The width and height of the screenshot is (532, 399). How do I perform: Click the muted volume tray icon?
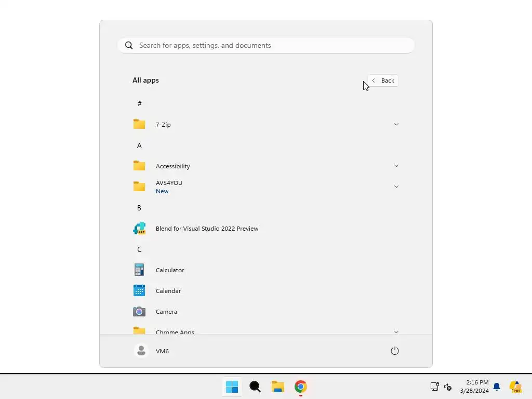click(448, 387)
